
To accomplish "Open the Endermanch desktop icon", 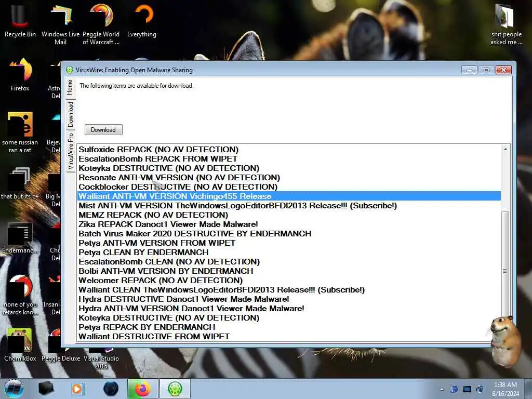I will tap(20, 237).
